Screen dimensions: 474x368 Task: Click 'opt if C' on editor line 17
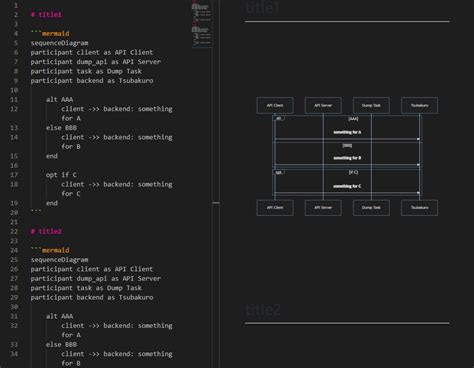click(x=61, y=175)
